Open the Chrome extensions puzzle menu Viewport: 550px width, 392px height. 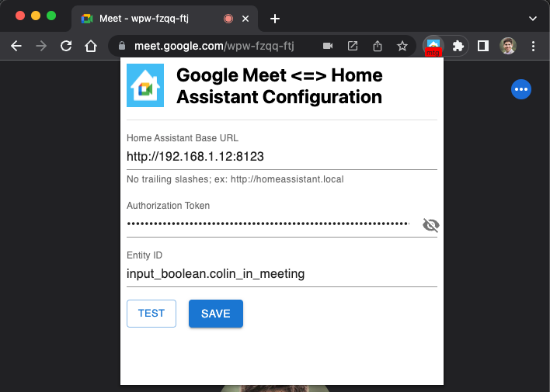(x=458, y=46)
